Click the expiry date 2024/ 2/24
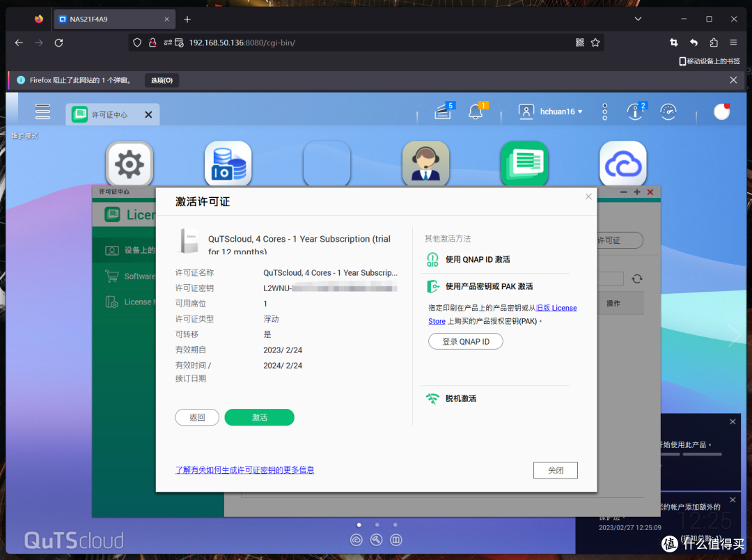This screenshot has height=560, width=752. coord(283,366)
